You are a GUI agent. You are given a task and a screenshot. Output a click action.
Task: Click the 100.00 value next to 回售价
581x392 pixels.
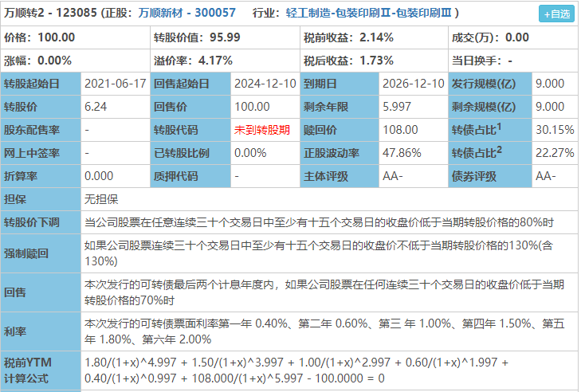pos(265,107)
